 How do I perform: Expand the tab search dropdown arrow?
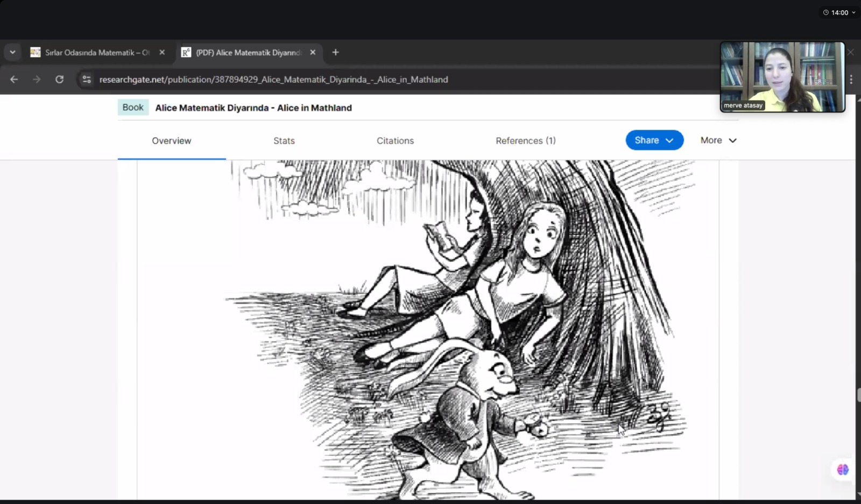[12, 52]
